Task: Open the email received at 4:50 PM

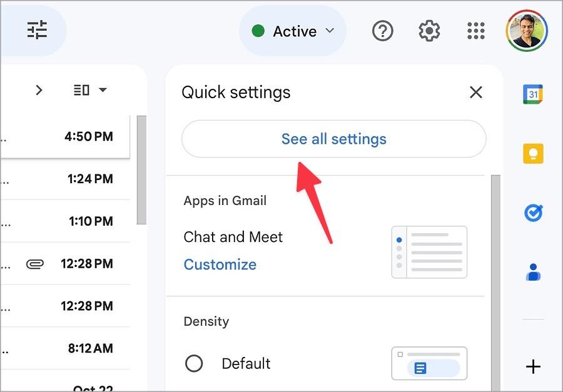Action: pos(65,136)
